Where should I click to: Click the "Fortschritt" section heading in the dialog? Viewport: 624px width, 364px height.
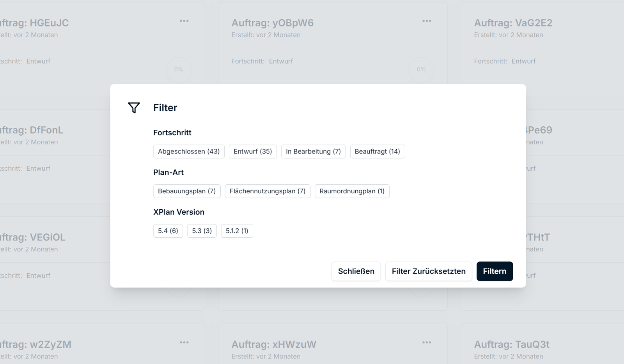coord(172,133)
